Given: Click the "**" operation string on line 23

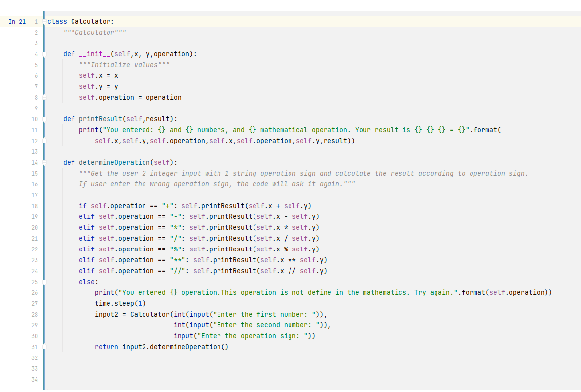Looking at the screenshot, I should [178, 260].
